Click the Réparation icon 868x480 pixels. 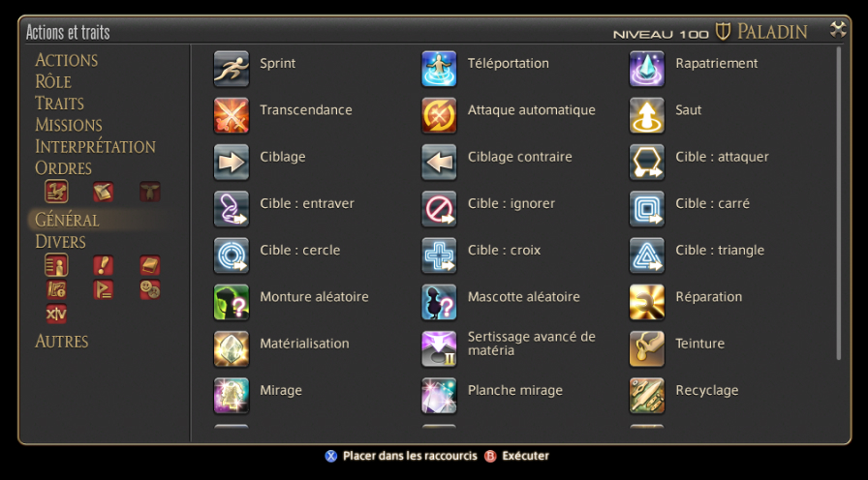[x=646, y=302]
